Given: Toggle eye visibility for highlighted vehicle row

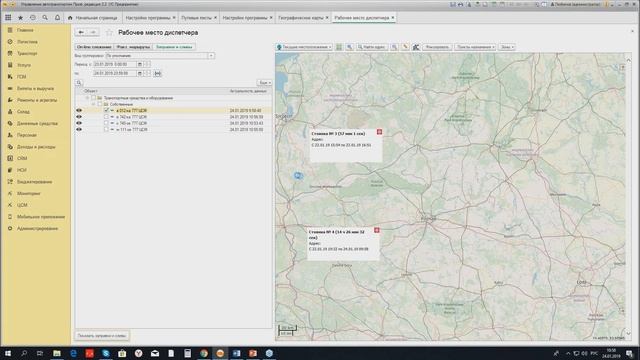Looking at the screenshot, I should (x=79, y=111).
